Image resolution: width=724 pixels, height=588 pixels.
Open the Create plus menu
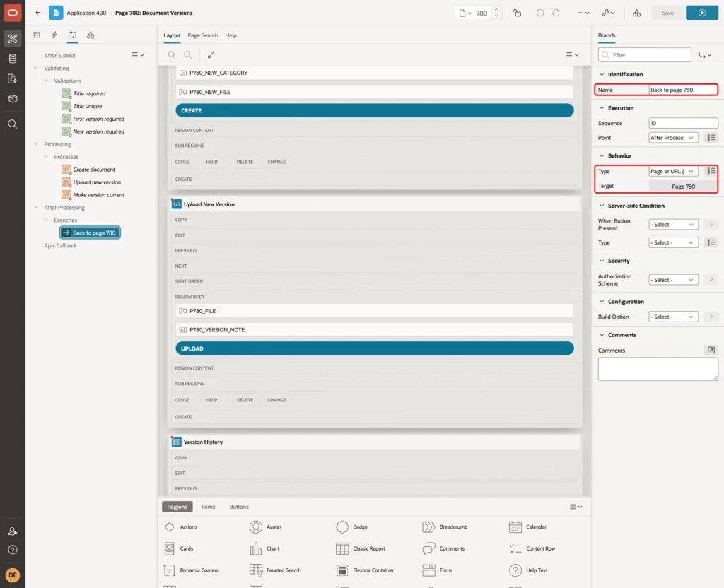[583, 13]
